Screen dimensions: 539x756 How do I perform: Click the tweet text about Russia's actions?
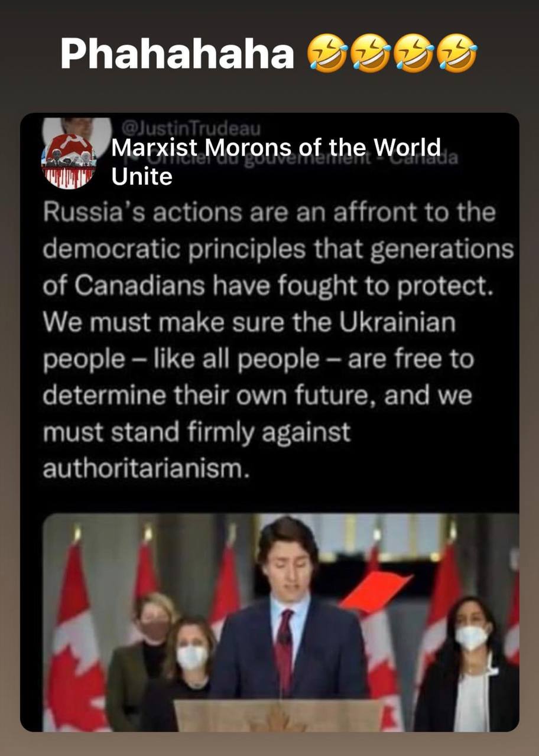(x=278, y=341)
